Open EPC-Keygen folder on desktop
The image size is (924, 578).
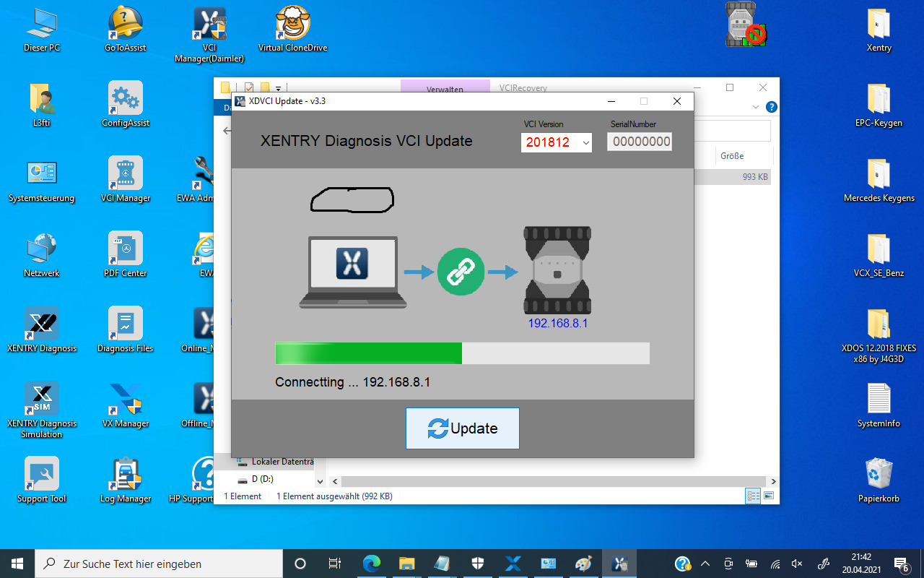(879, 105)
